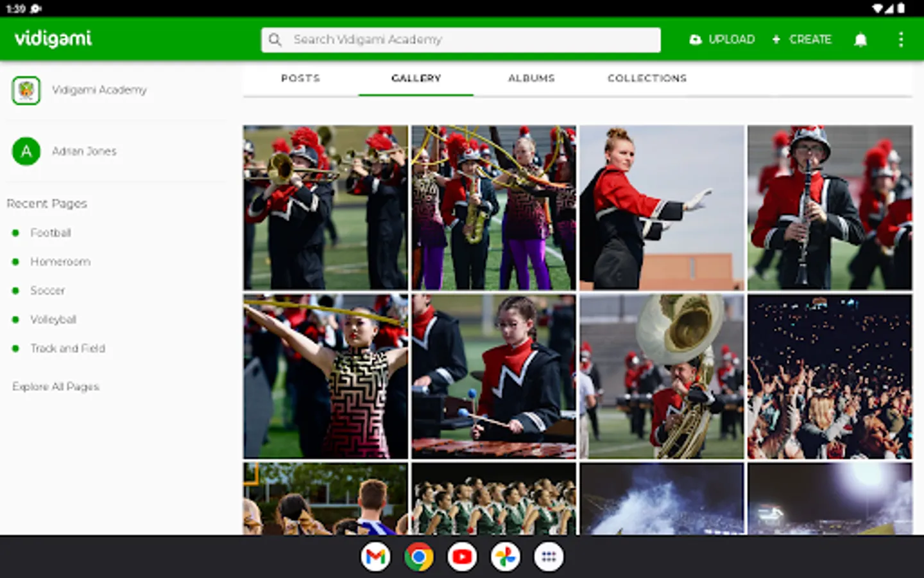The image size is (924, 578).
Task: Click the Vidigami logo
Action: 53,39
